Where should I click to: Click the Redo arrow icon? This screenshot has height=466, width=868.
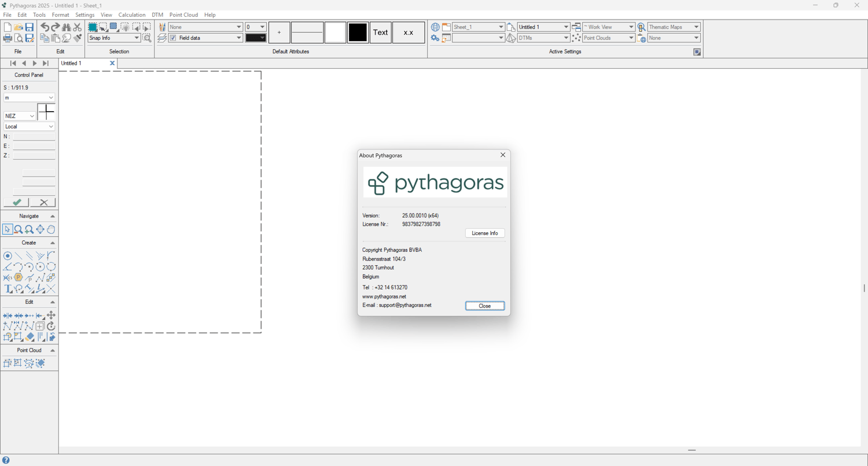[56, 27]
